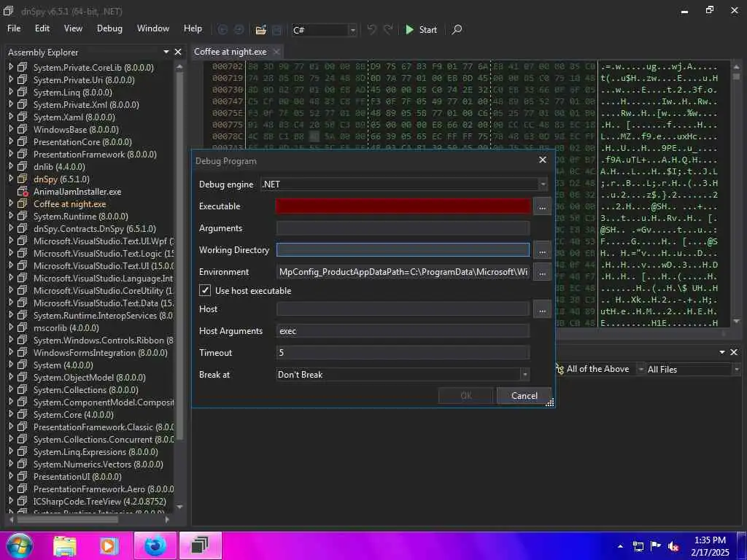Viewport: 747px width, 560px height.
Task: Click the Start debugging button
Action: (x=421, y=29)
